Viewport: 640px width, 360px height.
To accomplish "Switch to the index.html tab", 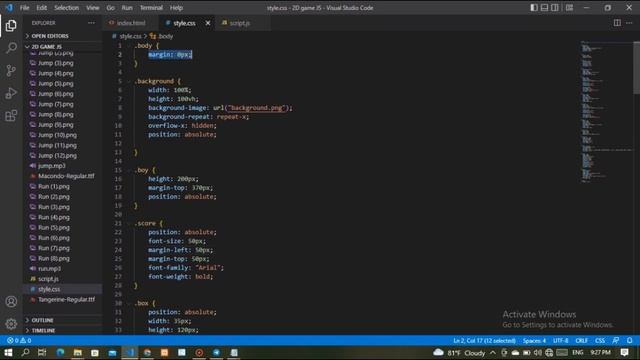I will click(x=131, y=23).
